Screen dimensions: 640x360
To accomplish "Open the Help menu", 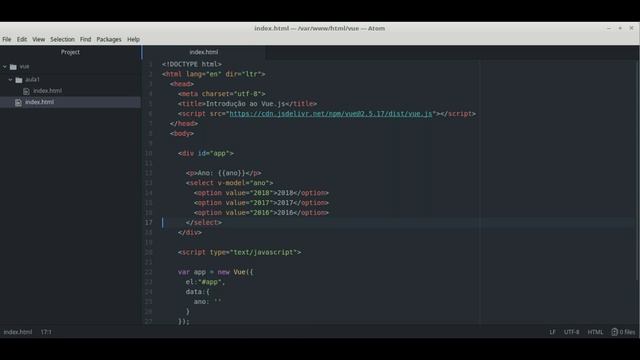I will coord(133,39).
